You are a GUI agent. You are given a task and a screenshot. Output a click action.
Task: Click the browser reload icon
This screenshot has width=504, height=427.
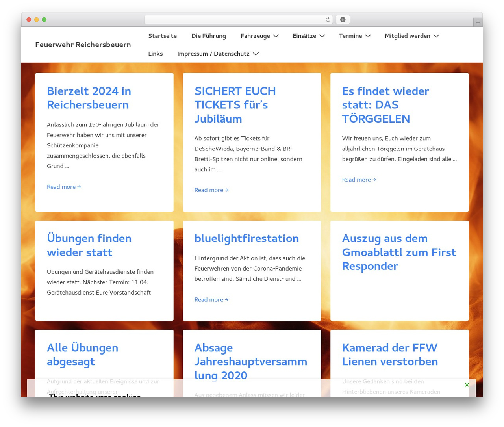tap(328, 20)
